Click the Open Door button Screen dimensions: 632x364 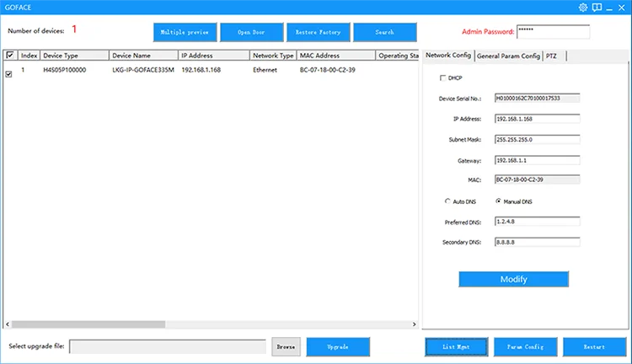(x=251, y=32)
